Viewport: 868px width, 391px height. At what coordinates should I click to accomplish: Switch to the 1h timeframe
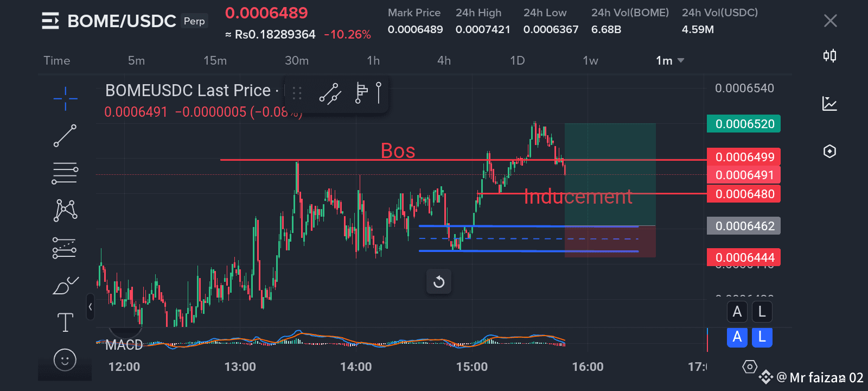[x=373, y=60]
